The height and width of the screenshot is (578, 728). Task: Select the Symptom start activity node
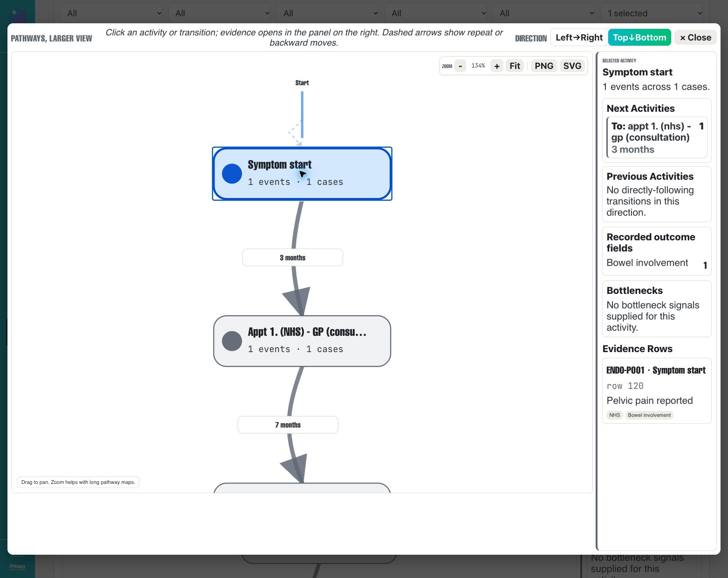(x=302, y=174)
